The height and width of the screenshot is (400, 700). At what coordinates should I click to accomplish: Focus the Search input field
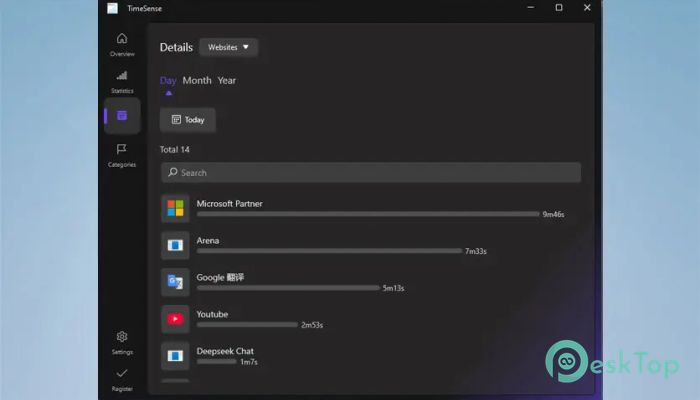tap(371, 172)
